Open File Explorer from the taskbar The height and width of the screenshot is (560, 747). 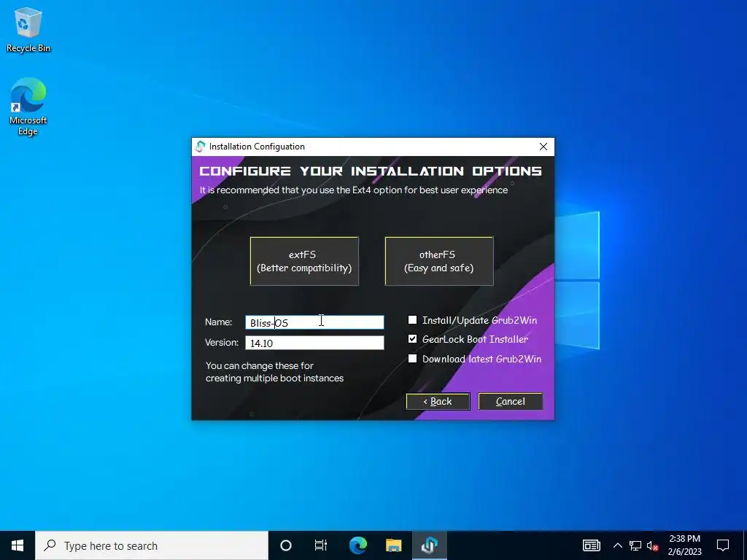click(393, 545)
